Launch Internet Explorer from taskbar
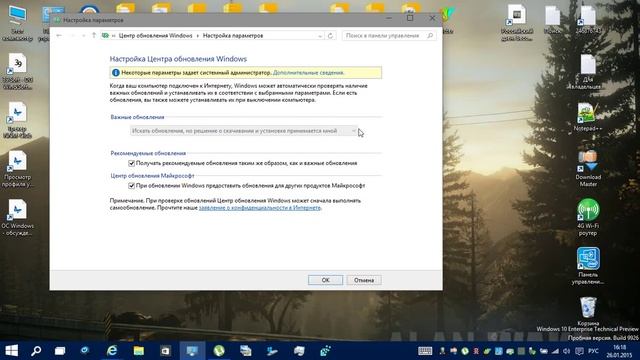The height and width of the screenshot is (360, 640). pyautogui.click(x=111, y=351)
